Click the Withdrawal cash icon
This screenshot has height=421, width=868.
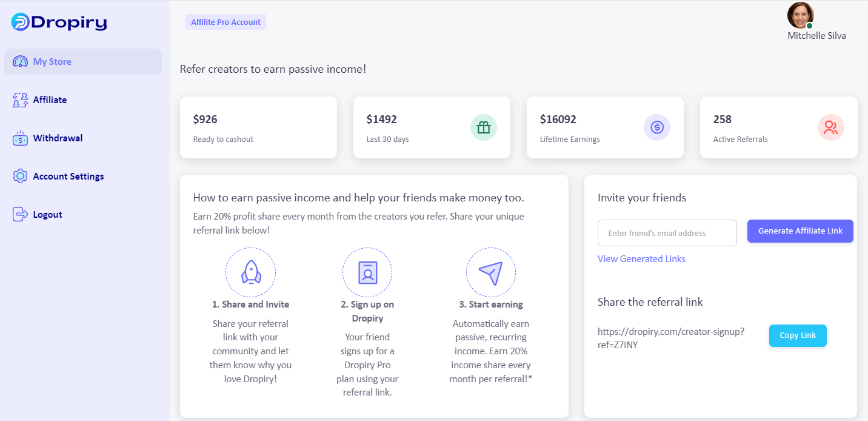[20, 138]
